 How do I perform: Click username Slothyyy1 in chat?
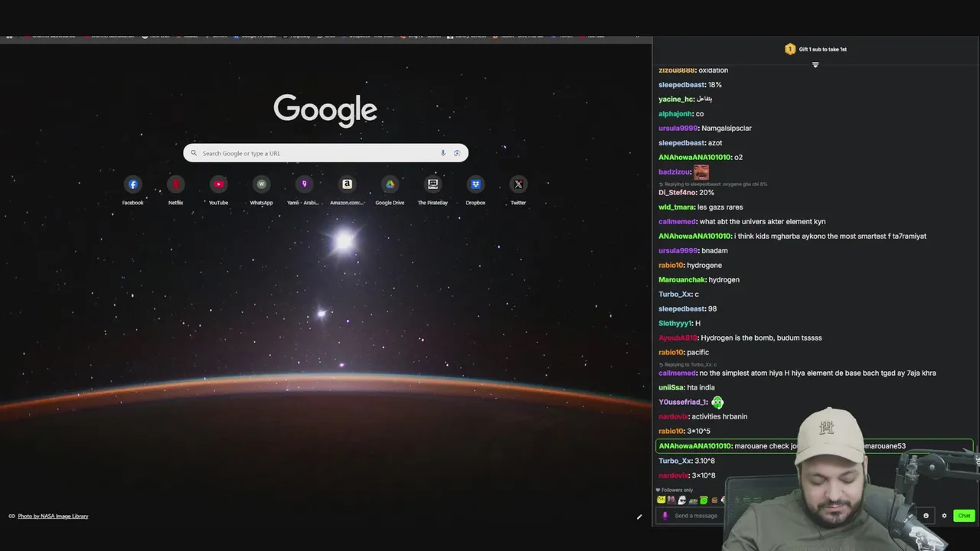click(675, 324)
